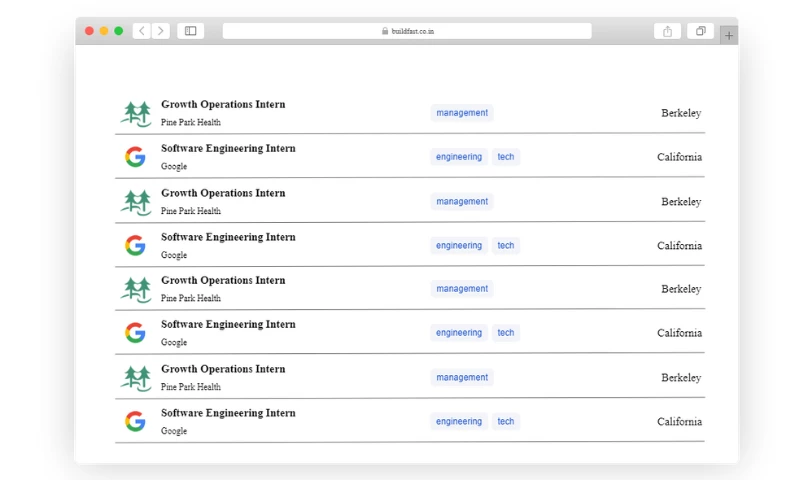Image resolution: width=800 pixels, height=480 pixels.
Task: Click the browser back arrow button
Action: click(x=142, y=31)
